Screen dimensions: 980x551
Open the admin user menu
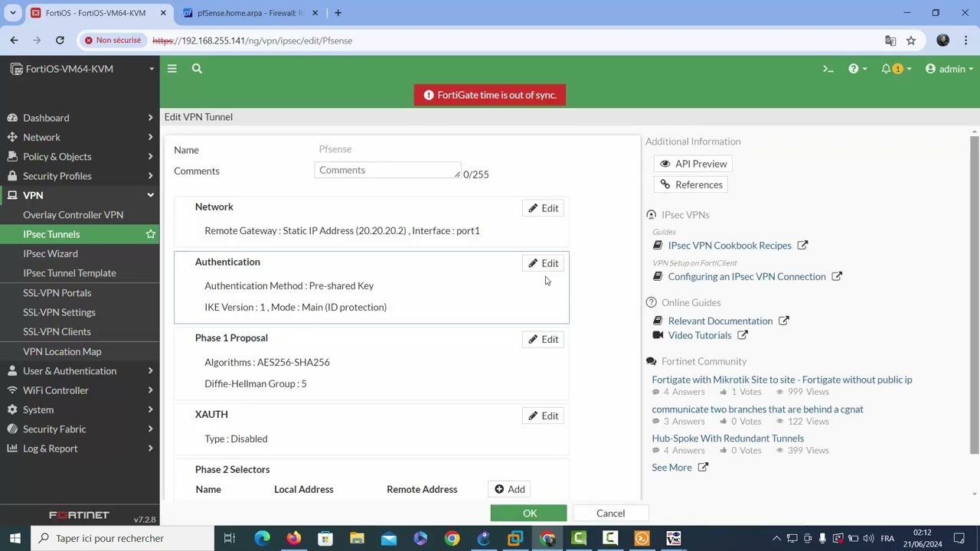949,69
